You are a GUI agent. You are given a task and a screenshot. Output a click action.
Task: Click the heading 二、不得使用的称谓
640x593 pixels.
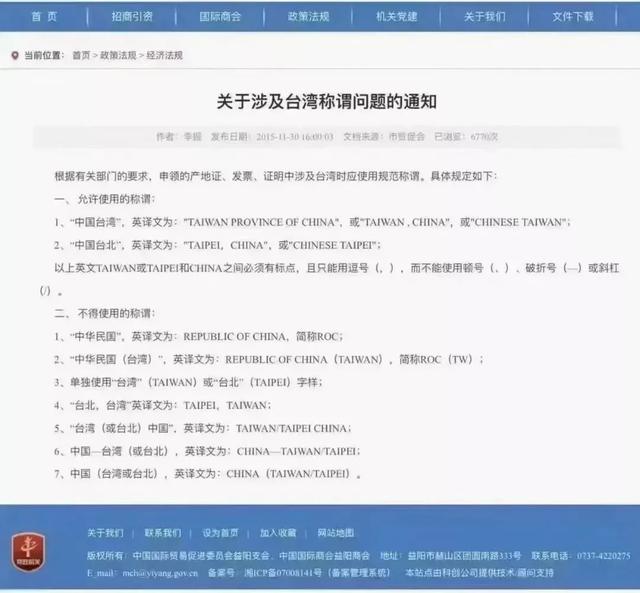105,313
